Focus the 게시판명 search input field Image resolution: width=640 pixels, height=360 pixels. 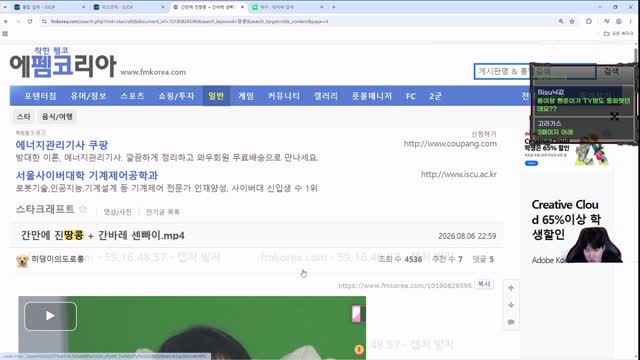point(535,71)
